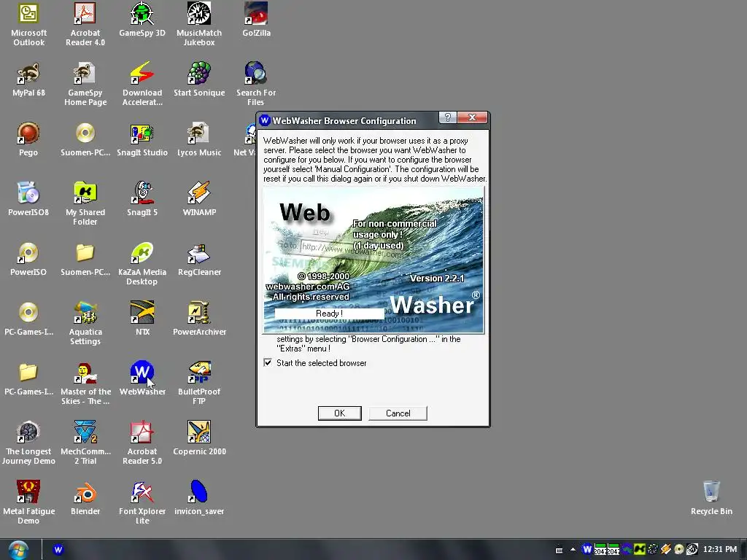Uncheck Start the selected browser checkbox
Viewport: 747px width, 560px height.
coord(268,363)
